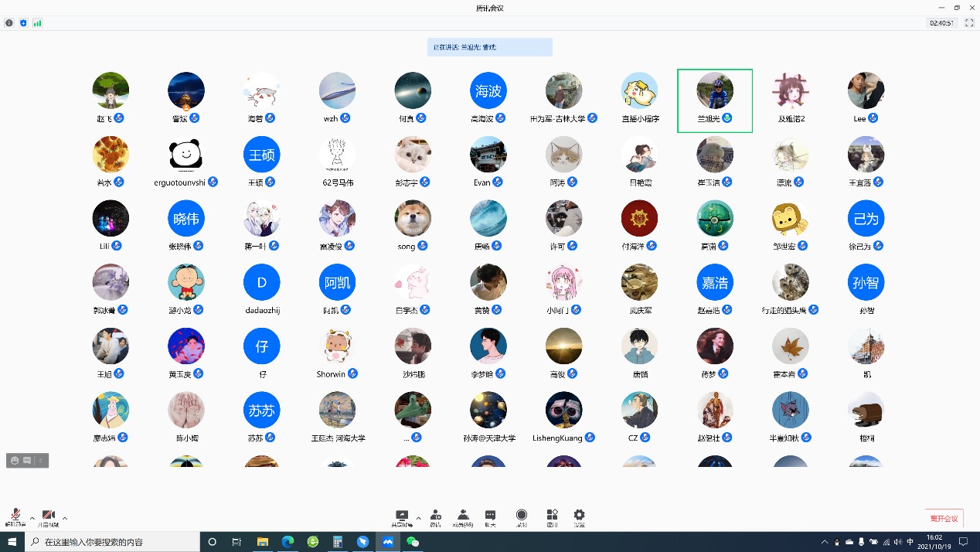Click the red leave meeting button
The image size is (980, 552).
click(x=944, y=519)
